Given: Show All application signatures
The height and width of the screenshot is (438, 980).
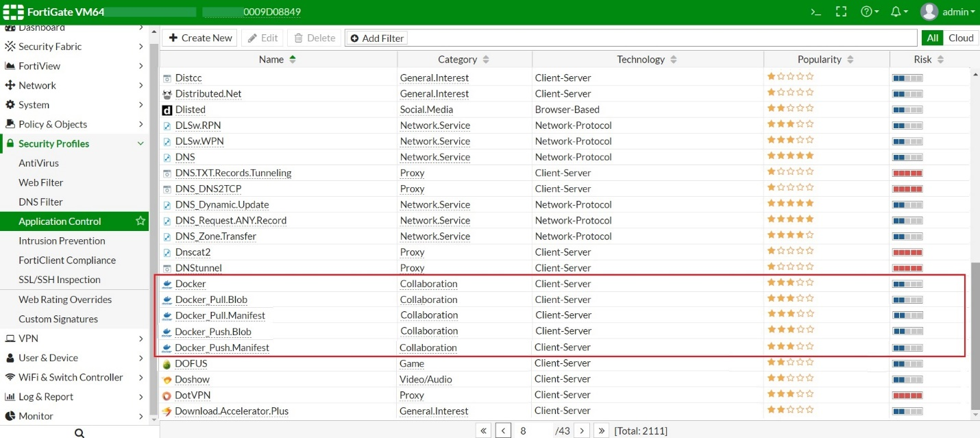Looking at the screenshot, I should (x=932, y=38).
